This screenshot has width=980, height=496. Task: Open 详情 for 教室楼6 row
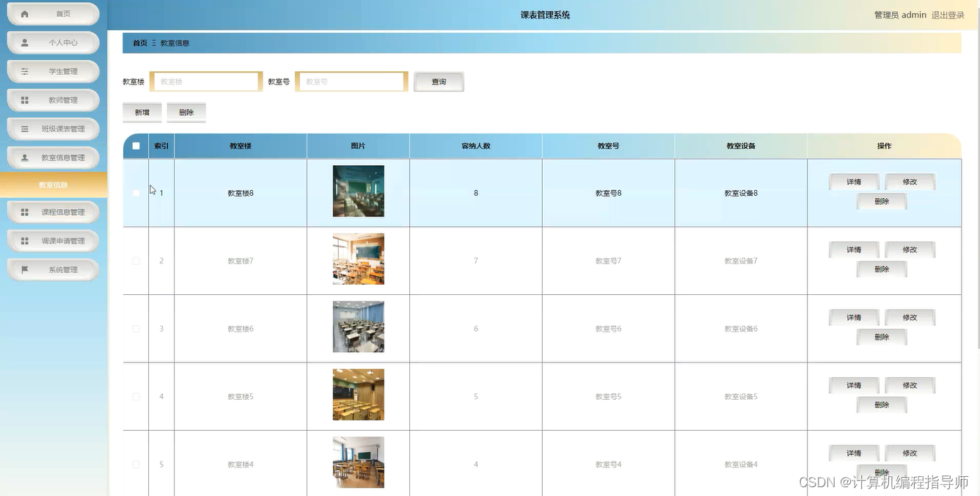pyautogui.click(x=854, y=318)
